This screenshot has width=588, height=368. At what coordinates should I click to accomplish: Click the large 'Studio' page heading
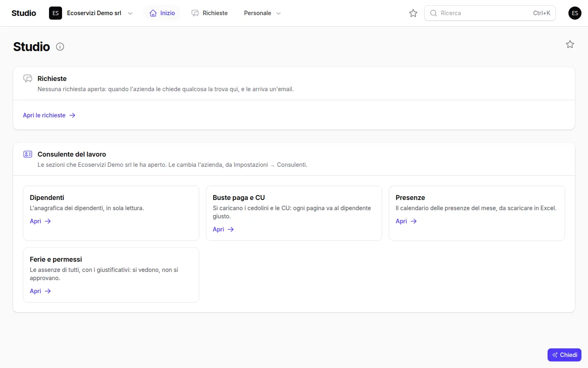pyautogui.click(x=31, y=47)
